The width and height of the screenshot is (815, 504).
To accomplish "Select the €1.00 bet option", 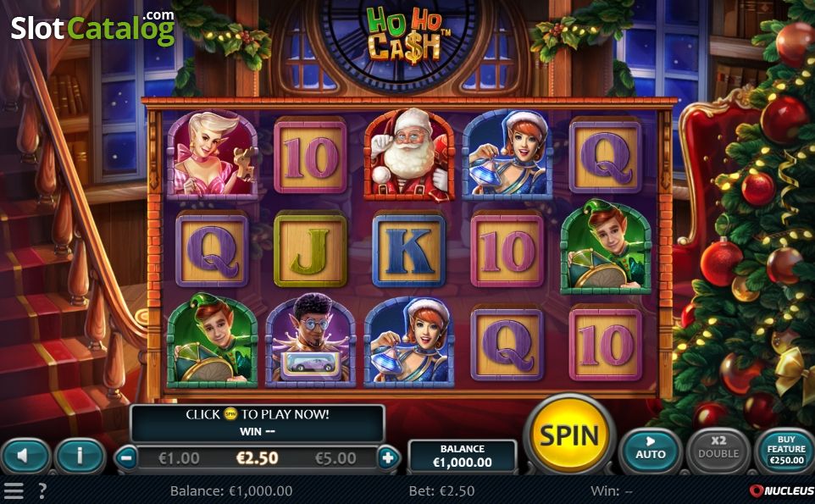I will (179, 458).
